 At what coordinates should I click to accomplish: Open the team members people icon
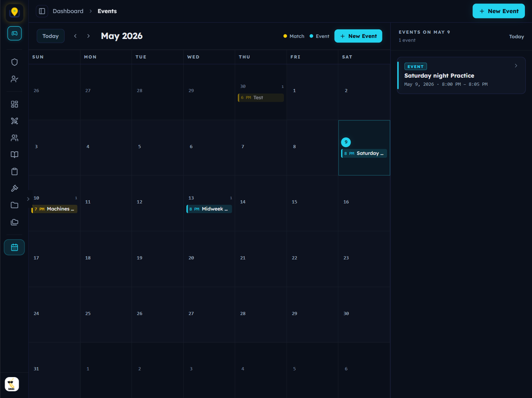(15, 138)
